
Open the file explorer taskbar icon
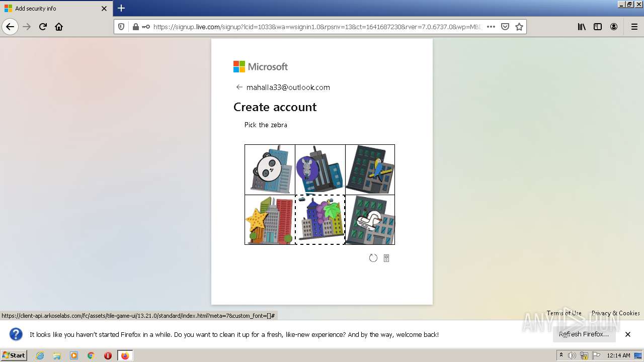tap(57, 355)
